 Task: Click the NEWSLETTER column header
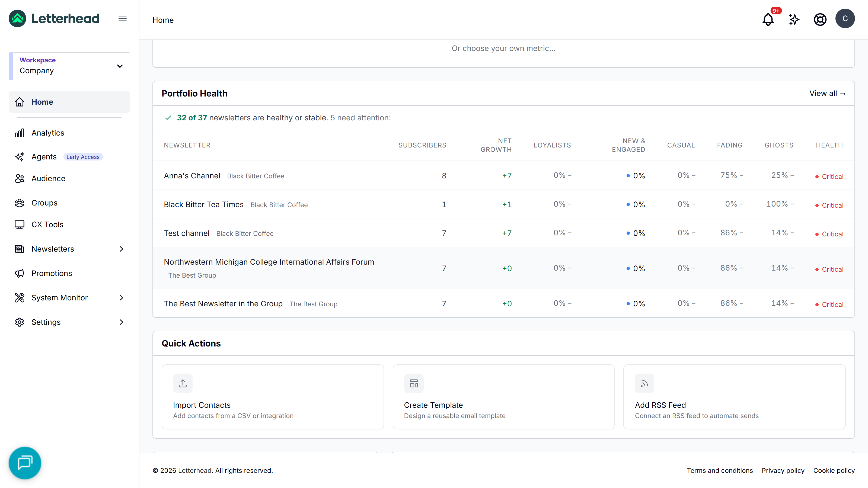click(187, 145)
